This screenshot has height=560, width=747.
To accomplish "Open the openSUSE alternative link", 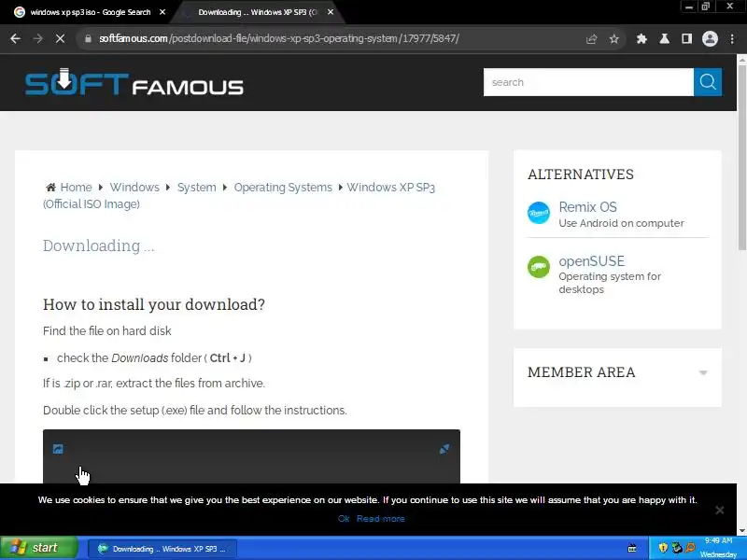I will (591, 261).
